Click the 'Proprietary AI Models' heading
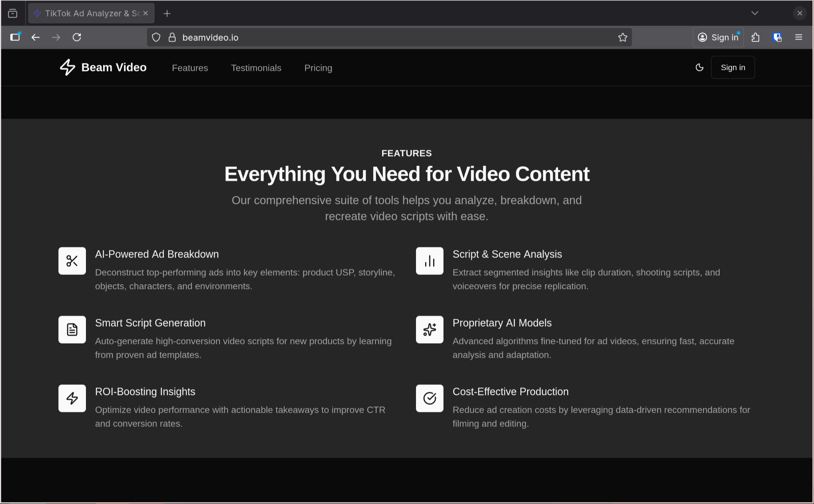Screen dimensions: 814x504 point(502,323)
